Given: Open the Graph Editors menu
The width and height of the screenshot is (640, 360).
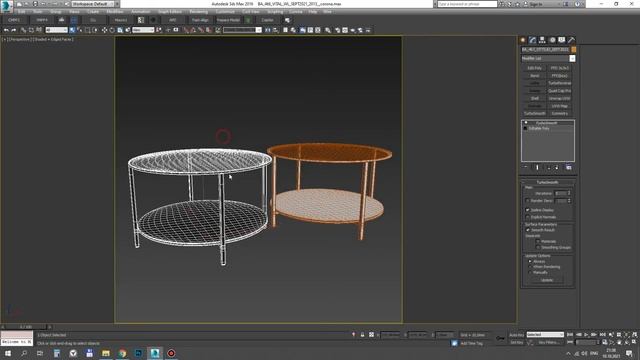Looking at the screenshot, I should (x=170, y=12).
